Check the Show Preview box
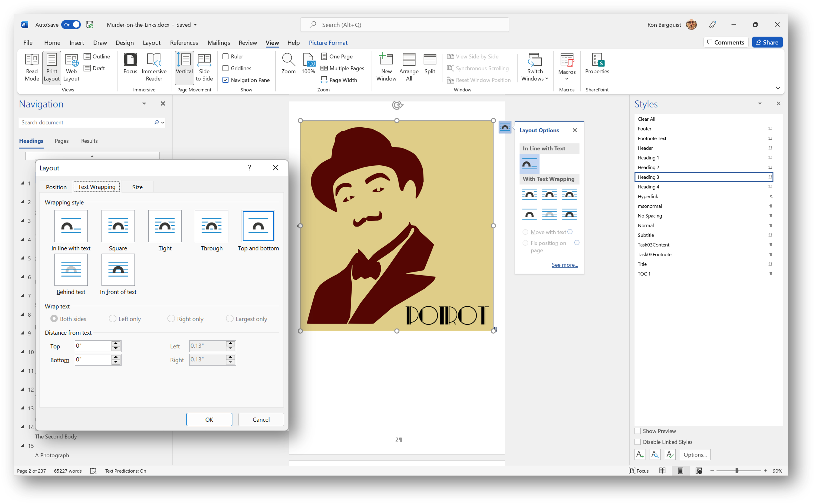The image size is (816, 504). (637, 431)
